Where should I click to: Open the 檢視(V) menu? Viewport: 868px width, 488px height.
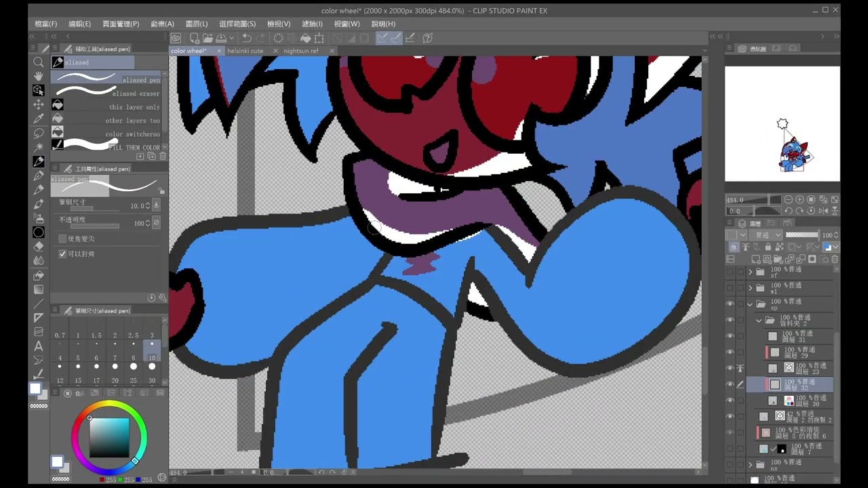click(279, 24)
